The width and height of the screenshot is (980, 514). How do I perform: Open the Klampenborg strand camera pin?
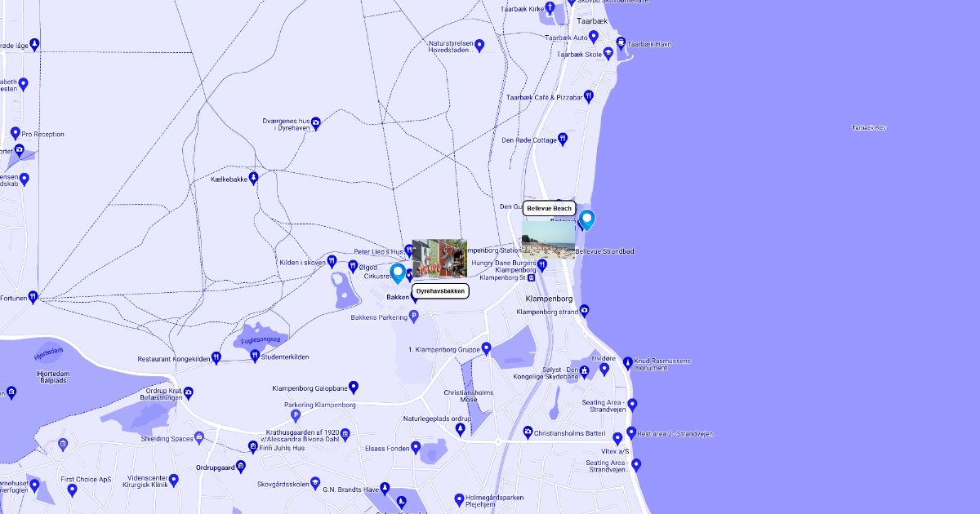pos(586,311)
